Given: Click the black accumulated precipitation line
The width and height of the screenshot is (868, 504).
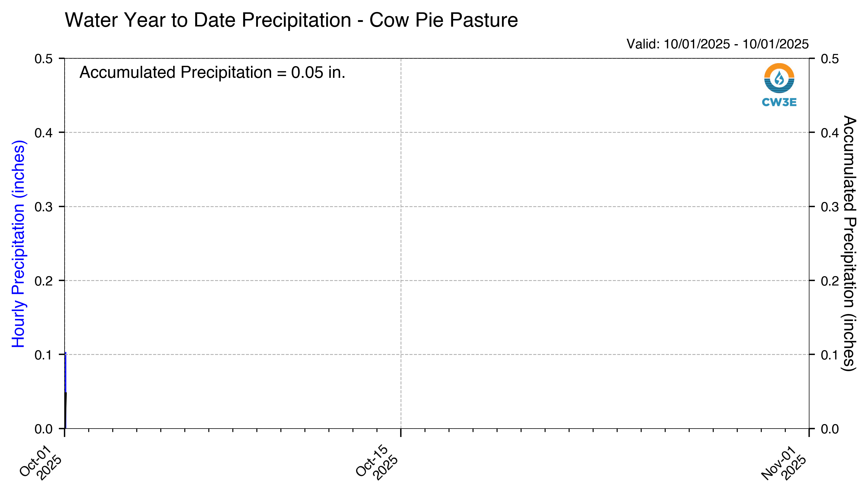Looking at the screenshot, I should click(65, 410).
